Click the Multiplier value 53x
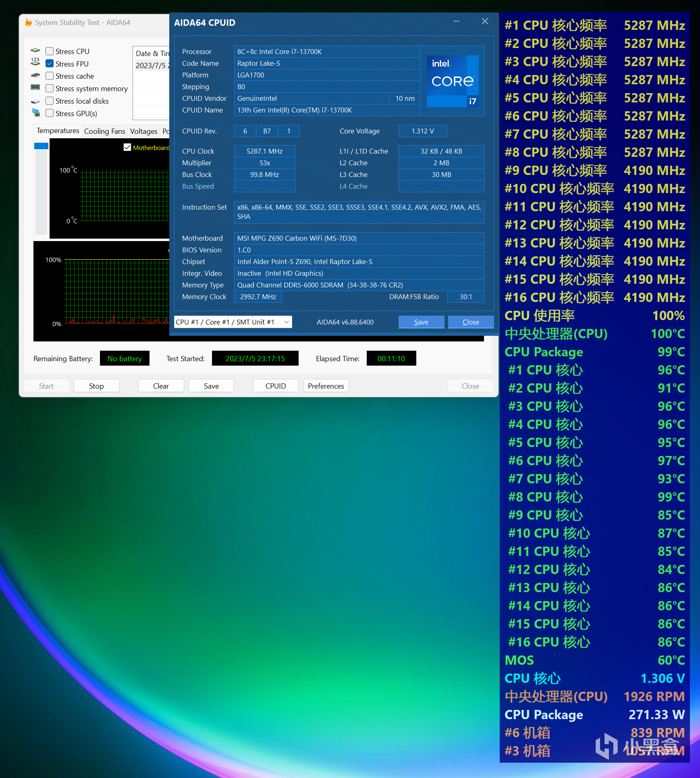The height and width of the screenshot is (778, 700). pyautogui.click(x=265, y=163)
